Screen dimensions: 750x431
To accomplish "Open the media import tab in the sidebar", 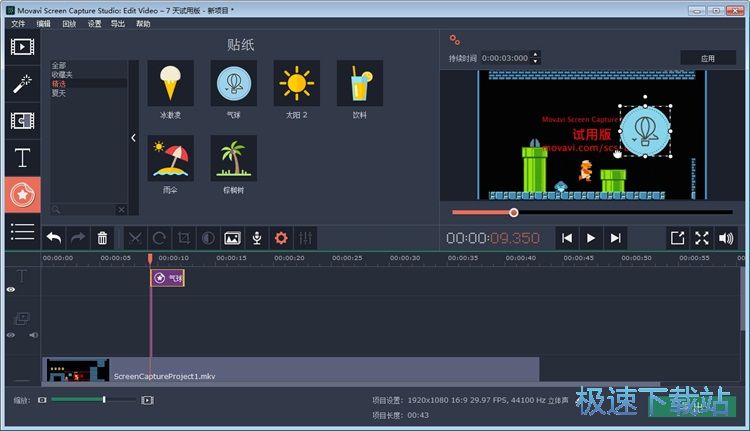I will coord(22,47).
